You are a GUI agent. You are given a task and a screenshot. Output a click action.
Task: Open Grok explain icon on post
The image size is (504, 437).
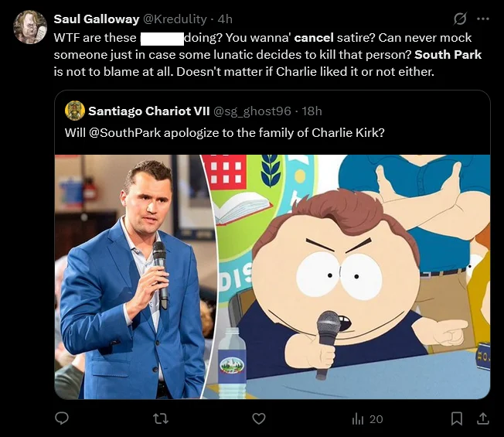coord(460,19)
